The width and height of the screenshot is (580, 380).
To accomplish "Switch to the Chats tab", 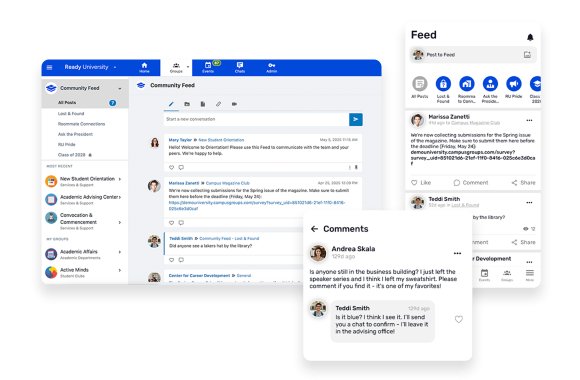I will click(240, 67).
